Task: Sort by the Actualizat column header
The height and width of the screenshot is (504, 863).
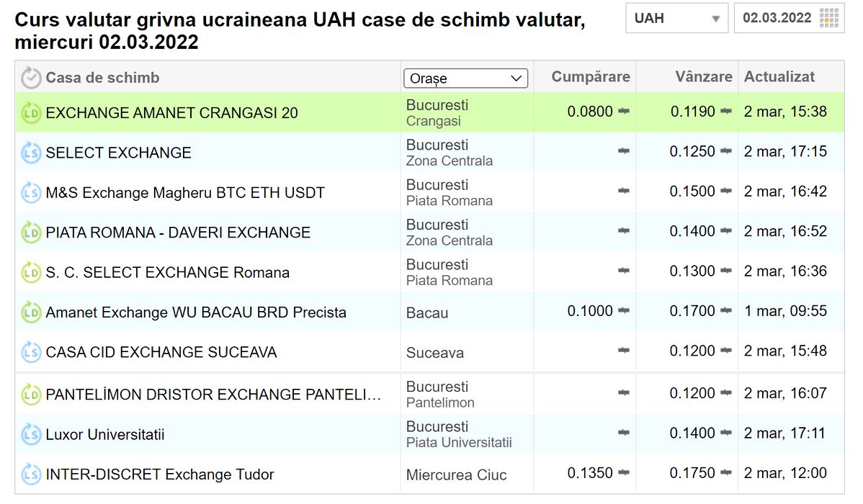Action: (x=779, y=77)
